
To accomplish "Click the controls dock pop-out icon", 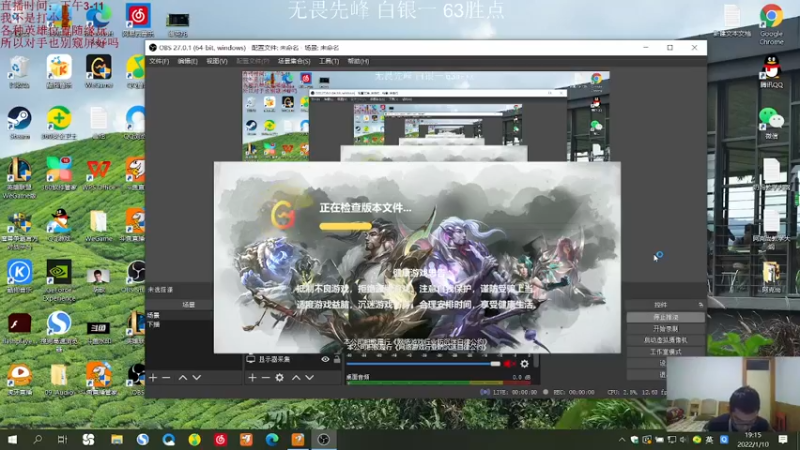I will pos(701,305).
